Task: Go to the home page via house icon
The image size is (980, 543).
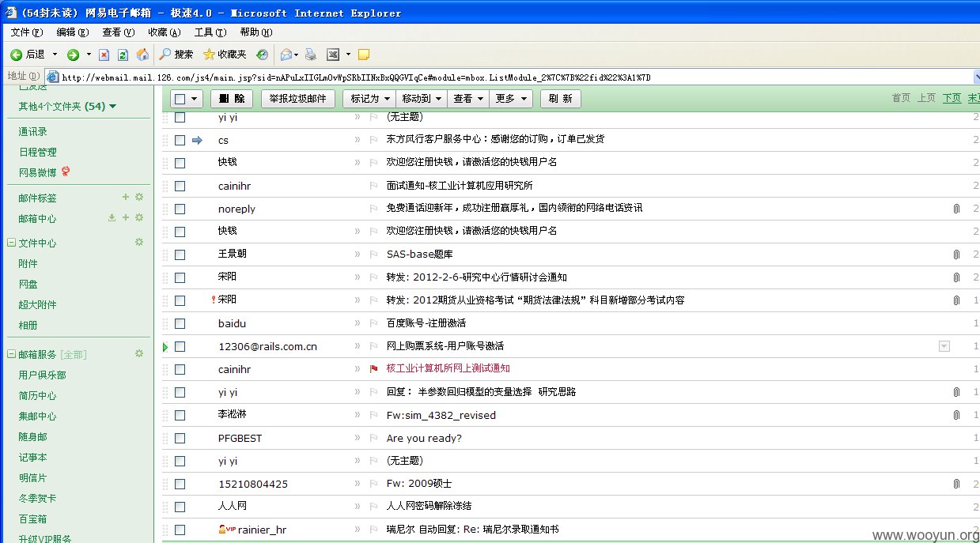Action: pyautogui.click(x=142, y=55)
